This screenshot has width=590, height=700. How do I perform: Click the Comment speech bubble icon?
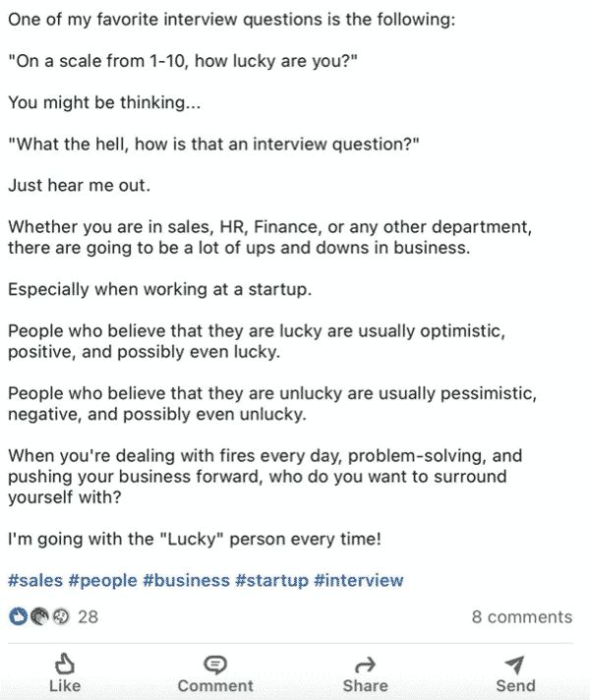click(x=215, y=665)
